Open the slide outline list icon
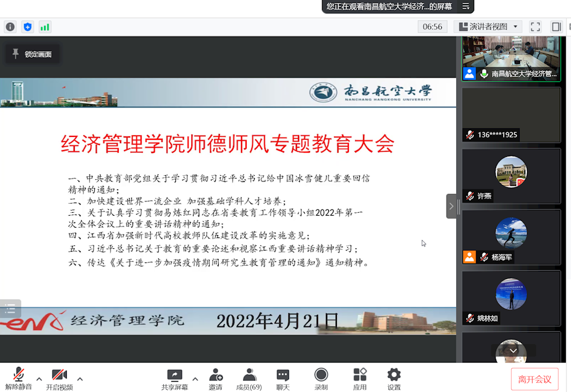The image size is (571, 392). [x=10, y=309]
